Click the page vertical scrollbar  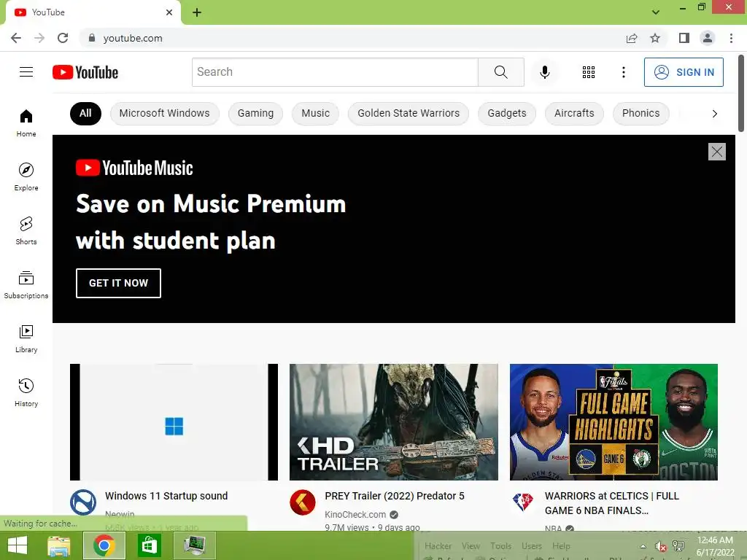click(741, 93)
